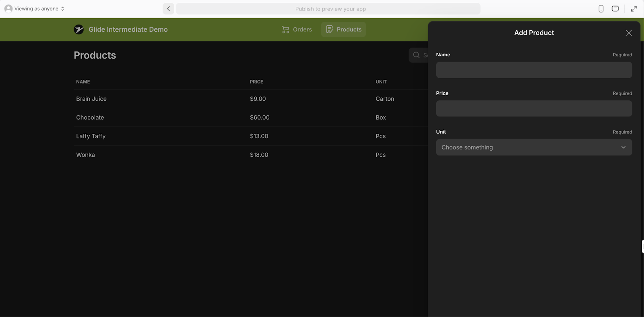Click the PRICE column header

pos(256,82)
